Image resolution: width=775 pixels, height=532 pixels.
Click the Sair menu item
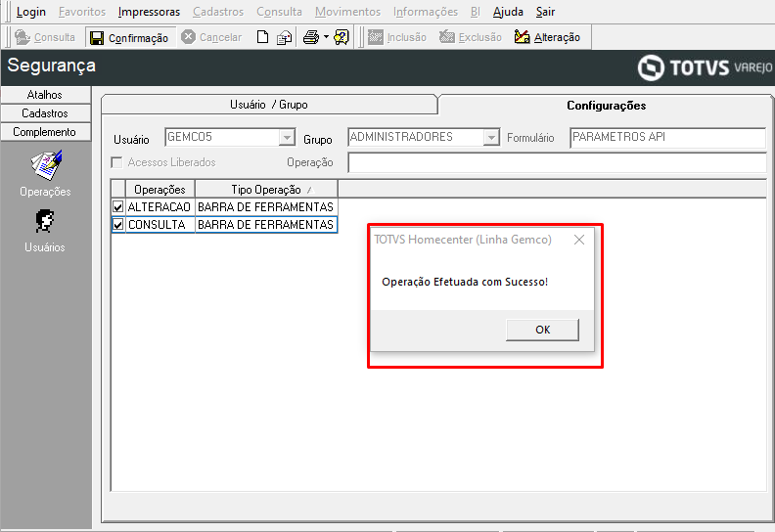point(546,12)
